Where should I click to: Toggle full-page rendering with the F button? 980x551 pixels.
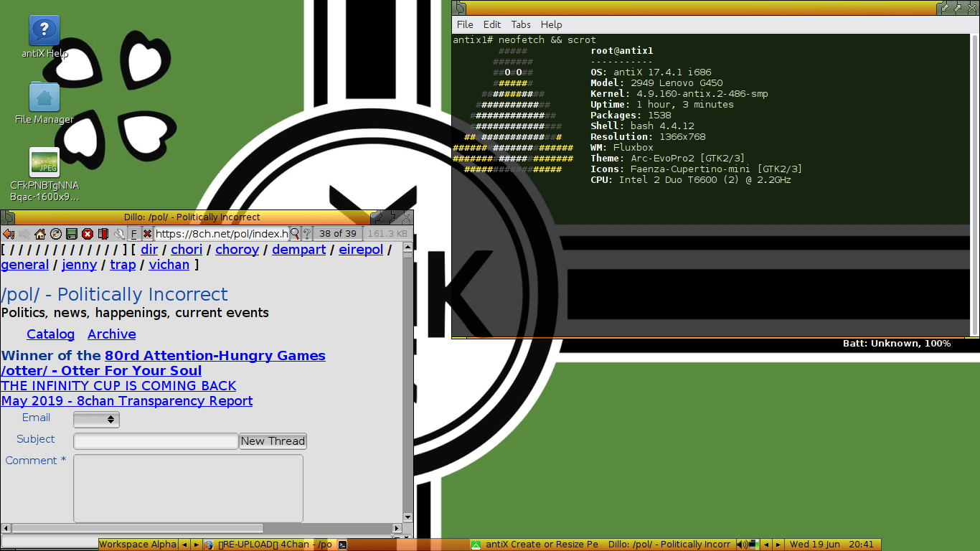click(134, 233)
